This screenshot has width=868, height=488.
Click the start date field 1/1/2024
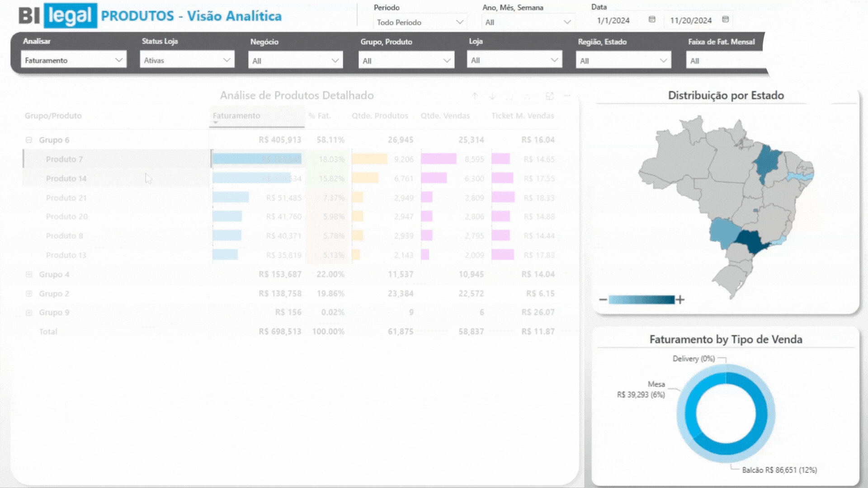613,20
